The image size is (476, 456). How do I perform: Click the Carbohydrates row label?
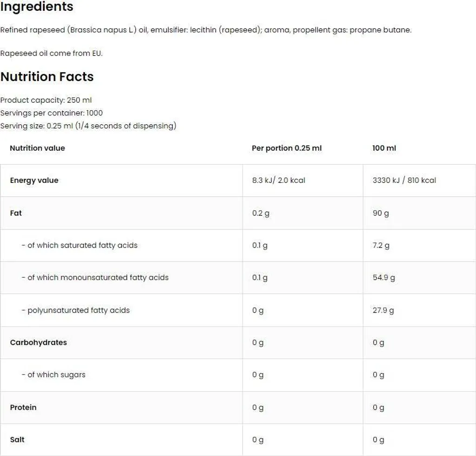click(x=38, y=342)
